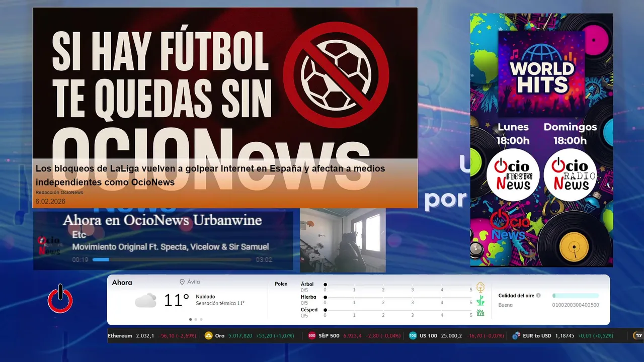Click the 'Polen' section label

(281, 284)
